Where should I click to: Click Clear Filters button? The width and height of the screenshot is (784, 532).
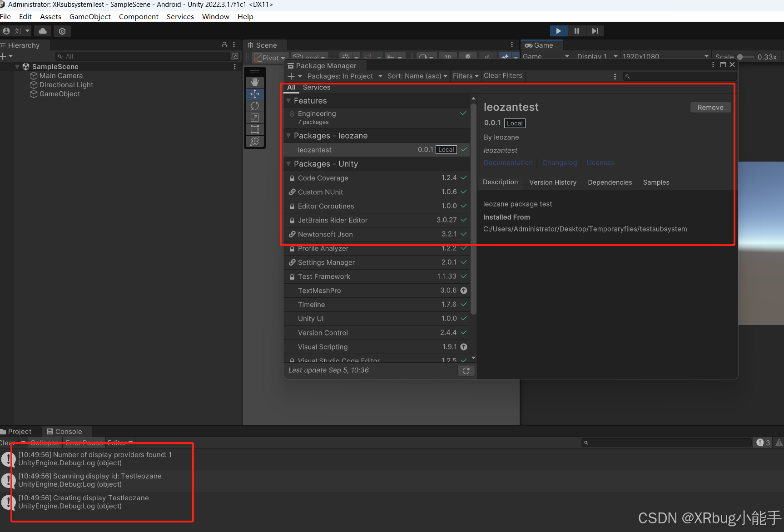point(503,76)
